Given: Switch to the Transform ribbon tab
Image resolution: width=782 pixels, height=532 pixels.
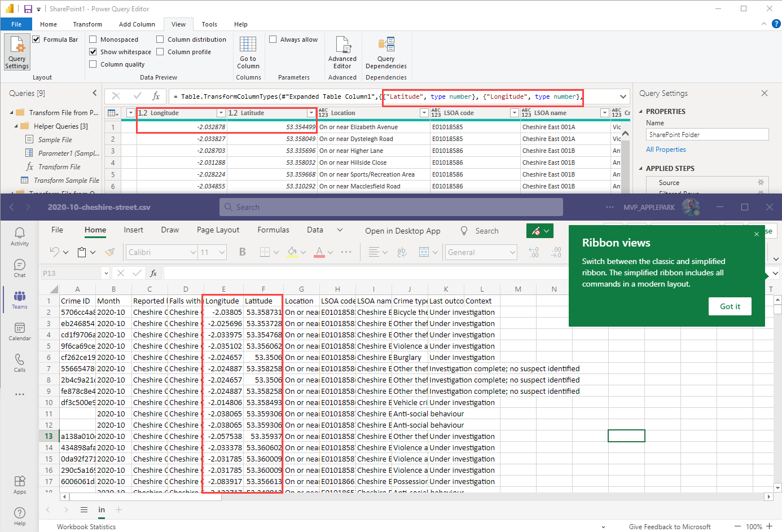Looking at the screenshot, I should pyautogui.click(x=87, y=24).
